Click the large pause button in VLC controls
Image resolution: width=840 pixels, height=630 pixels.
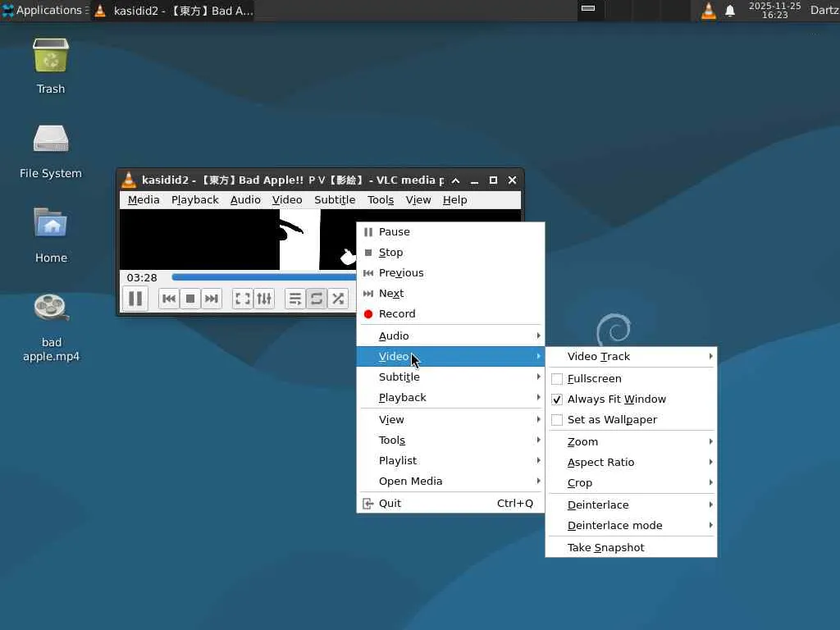(x=135, y=299)
